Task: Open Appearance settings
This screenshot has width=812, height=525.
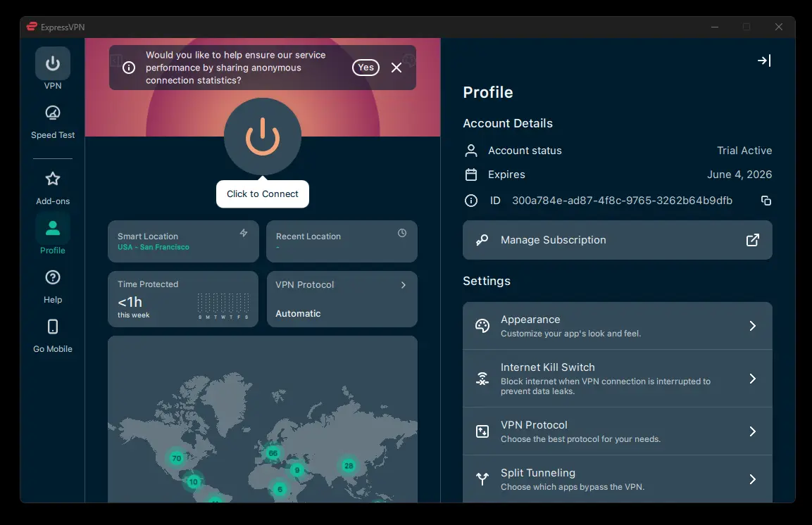Action: pos(618,326)
